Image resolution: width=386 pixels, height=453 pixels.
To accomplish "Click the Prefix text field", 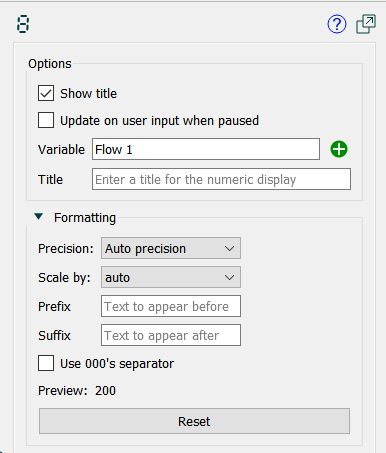I will tap(171, 306).
